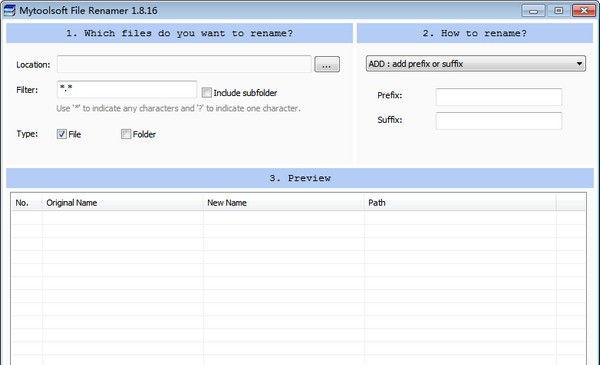Viewport: 600px width, 365px height.
Task: Click the Mytoolsoft File Renamer app icon
Action: [9, 10]
